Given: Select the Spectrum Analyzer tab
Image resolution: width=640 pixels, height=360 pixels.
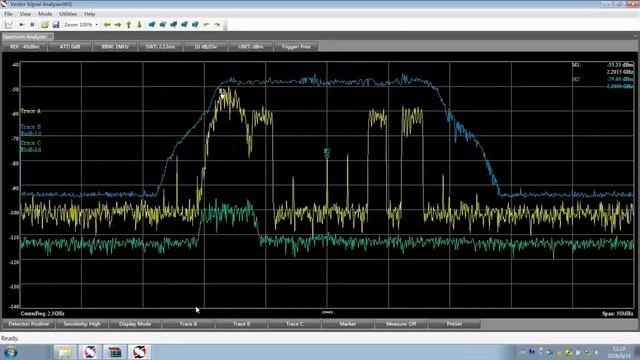Looking at the screenshot, I should point(27,37).
